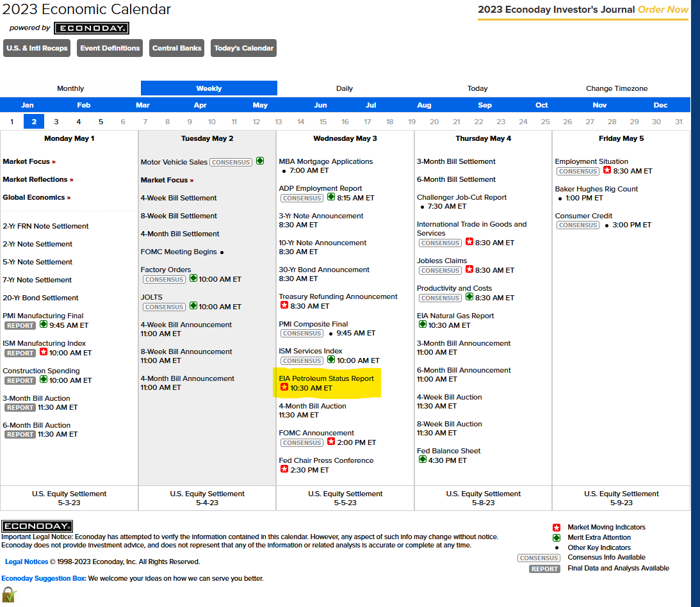
Task: Click Order Now link for Investor's Journal
Action: 663,10
